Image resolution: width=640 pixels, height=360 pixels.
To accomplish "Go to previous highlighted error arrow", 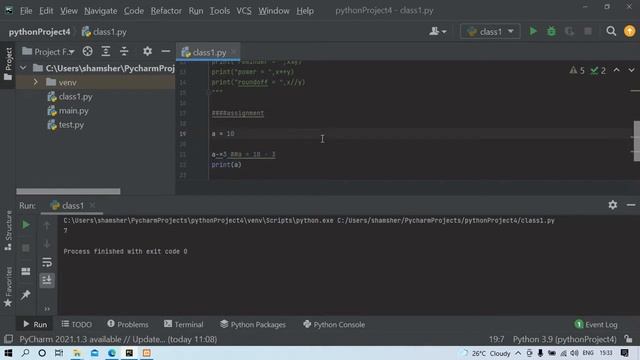I will coord(616,70).
